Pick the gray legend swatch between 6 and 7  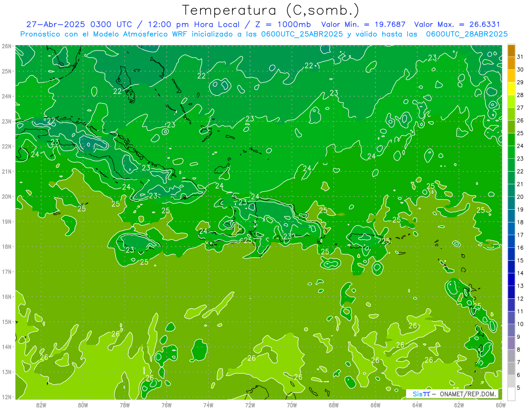(511, 368)
